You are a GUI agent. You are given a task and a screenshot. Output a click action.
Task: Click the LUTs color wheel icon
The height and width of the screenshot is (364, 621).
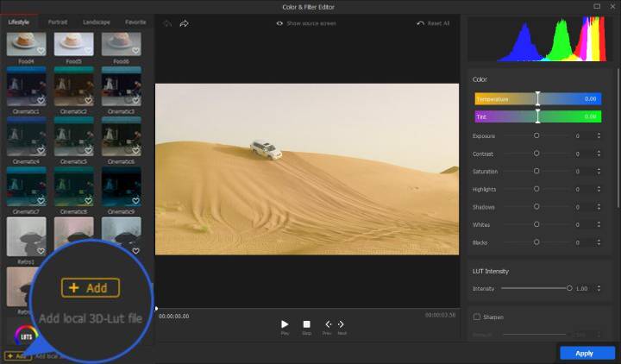tap(23, 333)
